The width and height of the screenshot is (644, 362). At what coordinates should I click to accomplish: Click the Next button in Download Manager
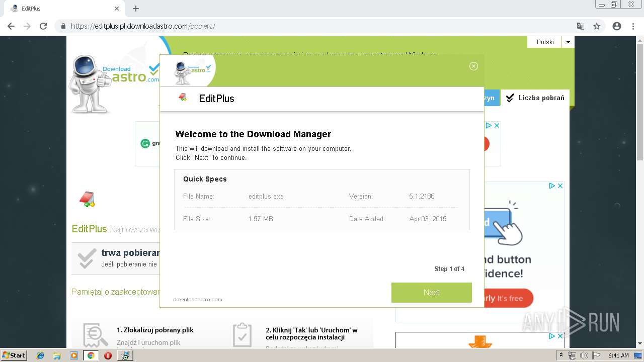(x=431, y=292)
